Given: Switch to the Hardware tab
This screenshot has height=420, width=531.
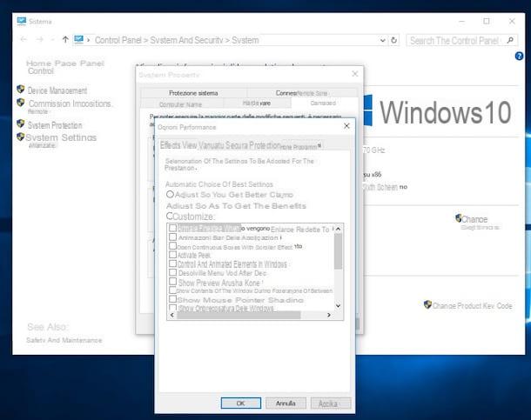Looking at the screenshot, I should [257, 103].
